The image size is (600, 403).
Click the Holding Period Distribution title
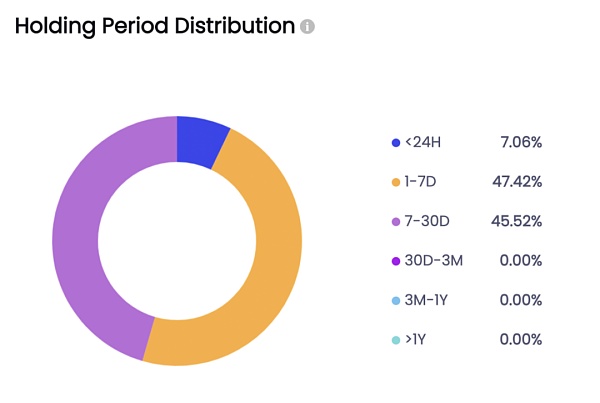point(154,26)
